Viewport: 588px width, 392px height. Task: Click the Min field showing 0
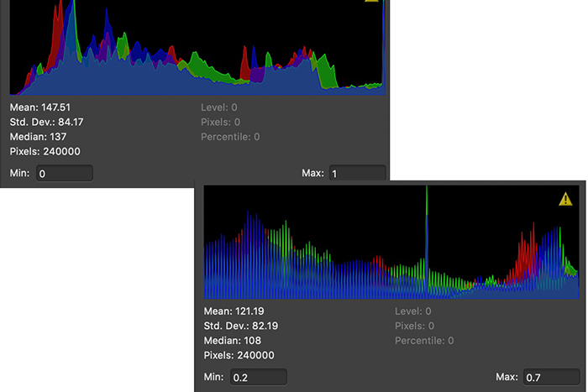[x=64, y=174]
